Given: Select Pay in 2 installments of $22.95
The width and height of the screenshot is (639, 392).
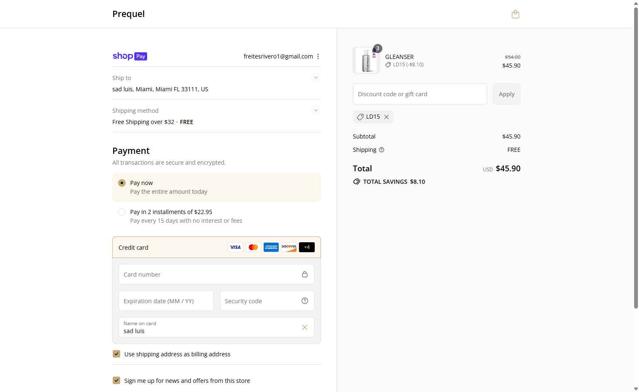Looking at the screenshot, I should (x=121, y=212).
